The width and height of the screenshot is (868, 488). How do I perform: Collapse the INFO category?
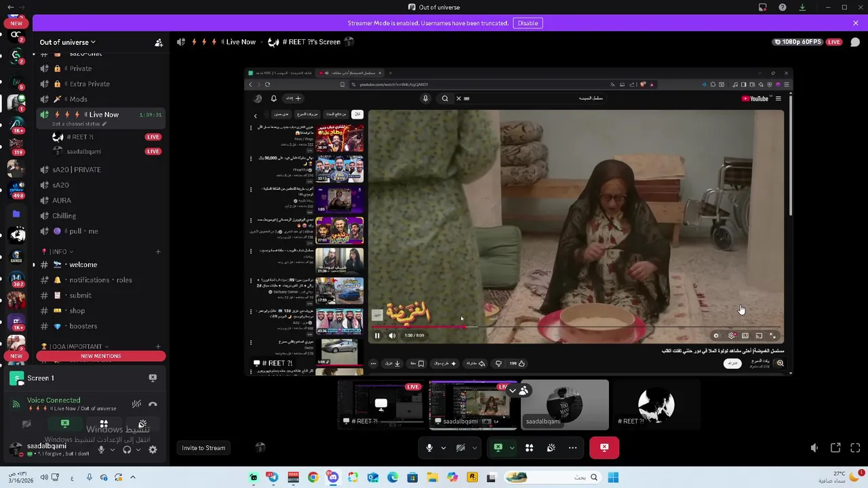[x=58, y=251]
